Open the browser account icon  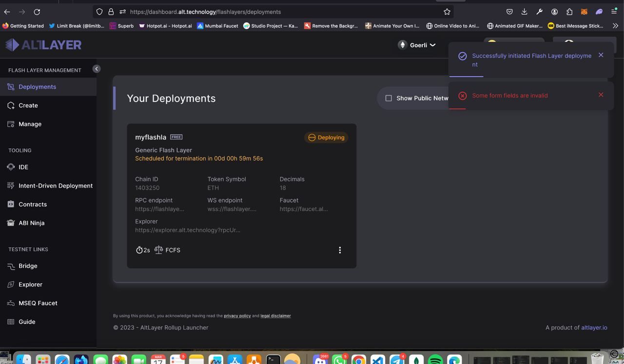[554, 12]
